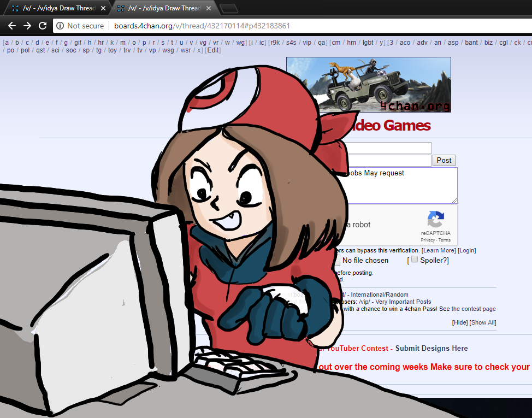Hide the announcement via Hide link
Image resolution: width=532 pixels, height=418 pixels.
459,322
